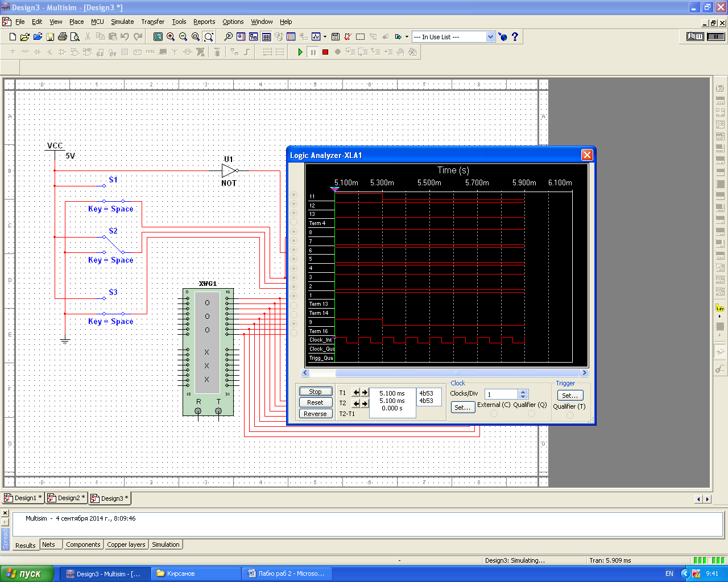Open Trigger Set… dialog
Screen dimensions: 728x582
coord(570,395)
